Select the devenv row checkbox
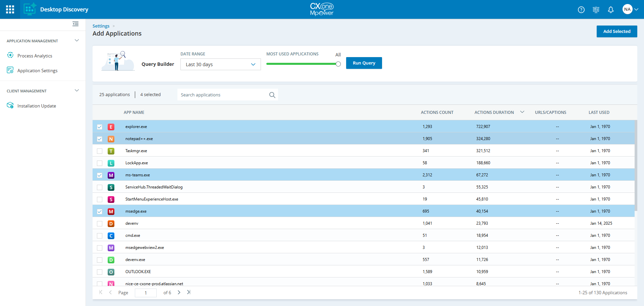This screenshot has height=306, width=644. pos(100,224)
